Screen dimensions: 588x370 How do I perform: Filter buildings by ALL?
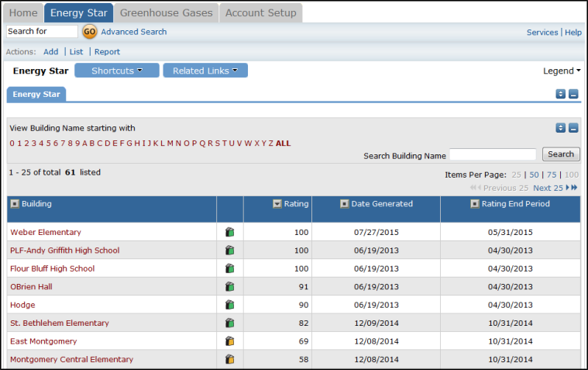point(283,144)
